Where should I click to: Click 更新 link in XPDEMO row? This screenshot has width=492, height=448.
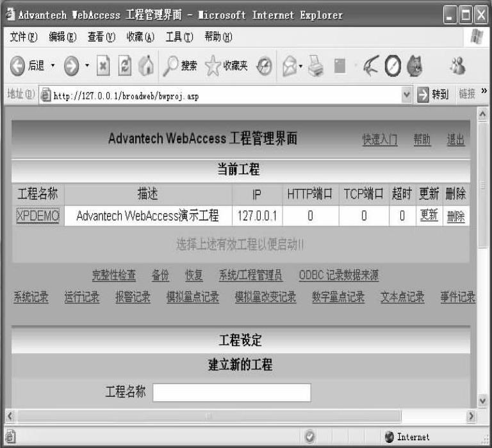pyautogui.click(x=429, y=215)
